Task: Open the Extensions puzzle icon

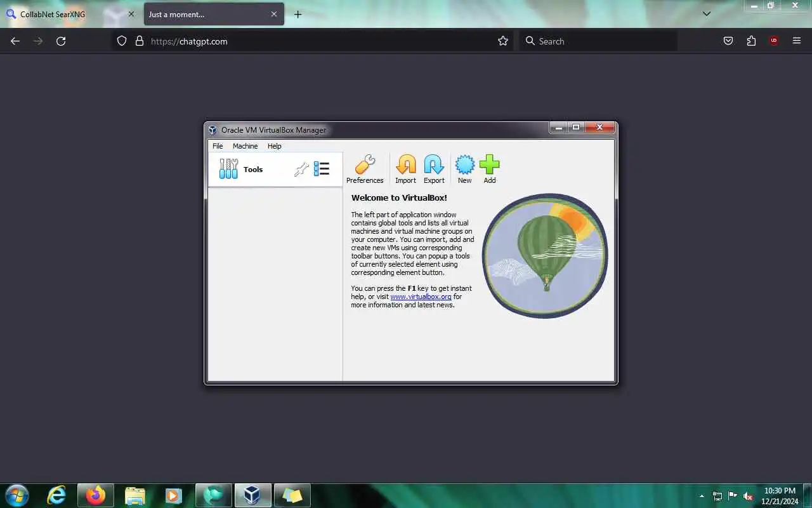Action: (x=751, y=41)
